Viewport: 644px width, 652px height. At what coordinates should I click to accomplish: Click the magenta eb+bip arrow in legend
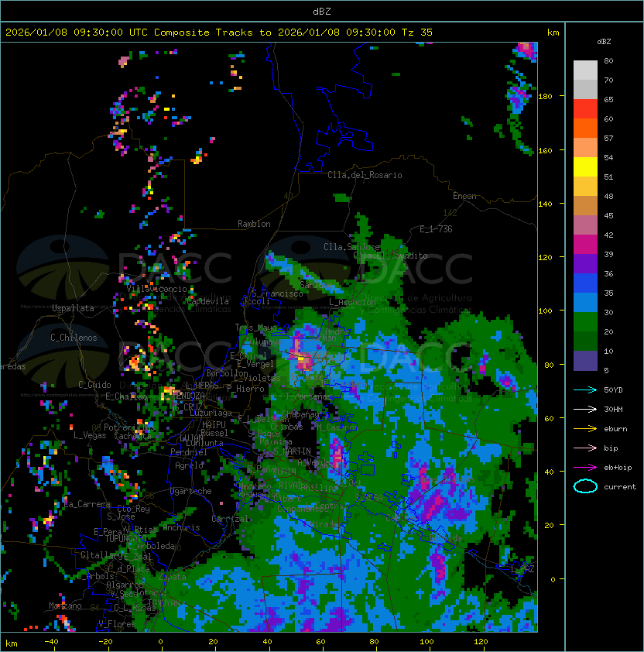click(585, 468)
